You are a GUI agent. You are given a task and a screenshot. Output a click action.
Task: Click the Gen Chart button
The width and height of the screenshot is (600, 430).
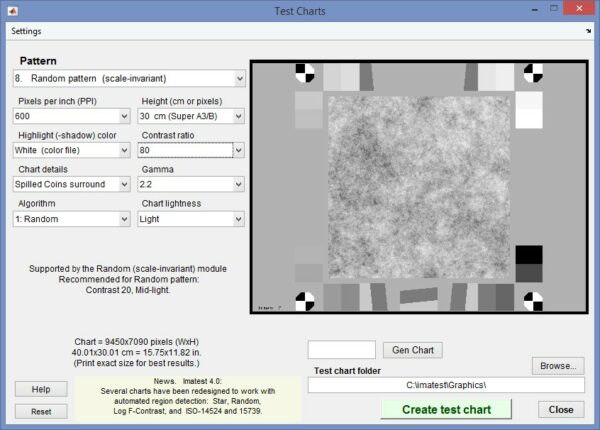click(412, 350)
